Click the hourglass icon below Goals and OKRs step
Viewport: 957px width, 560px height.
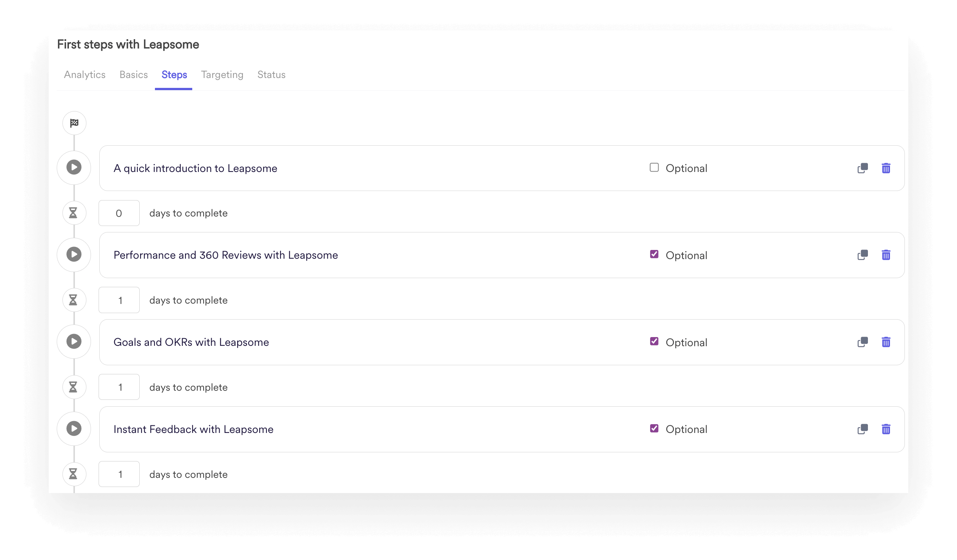(75, 387)
